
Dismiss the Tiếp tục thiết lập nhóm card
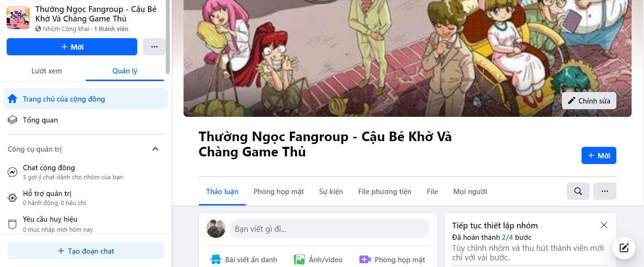604,225
